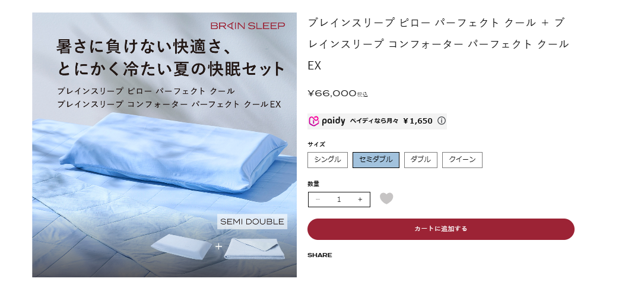The image size is (644, 291).
Task: Click the quantity number field
Action: (339, 200)
